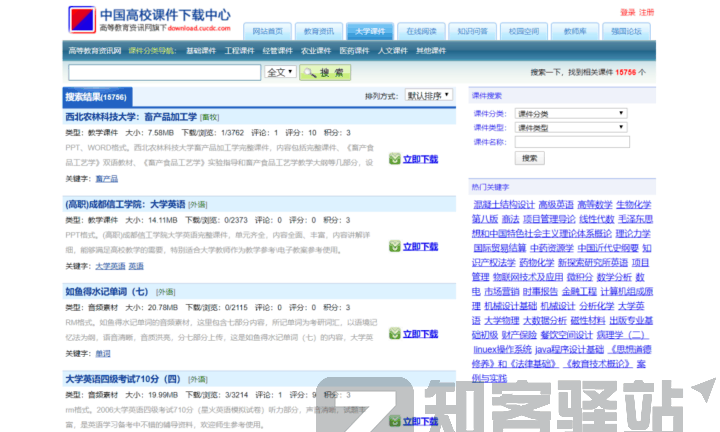Image resolution: width=720 pixels, height=432 pixels.
Task: Click 高等教育资讯网 link in navigation bar
Action: pos(95,50)
